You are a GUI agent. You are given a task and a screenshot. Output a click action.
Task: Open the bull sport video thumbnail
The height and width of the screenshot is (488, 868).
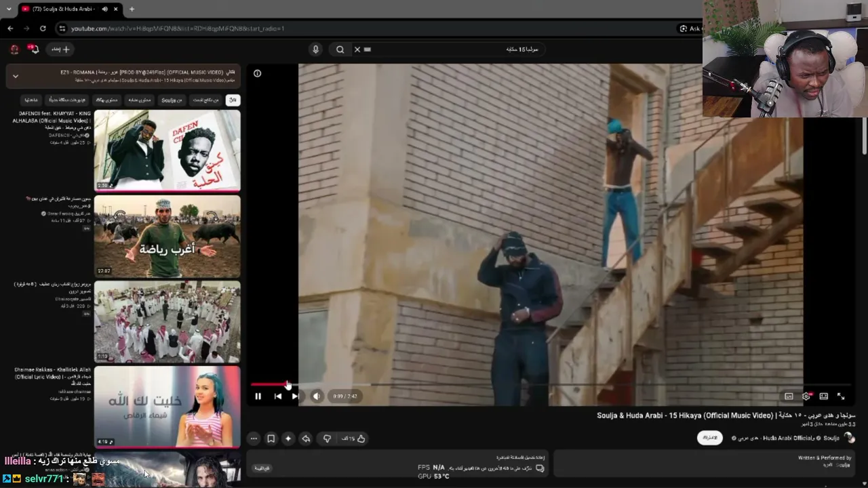point(167,236)
